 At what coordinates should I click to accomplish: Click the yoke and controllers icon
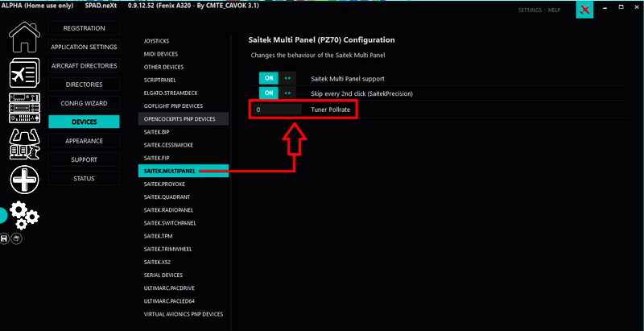coord(24,143)
